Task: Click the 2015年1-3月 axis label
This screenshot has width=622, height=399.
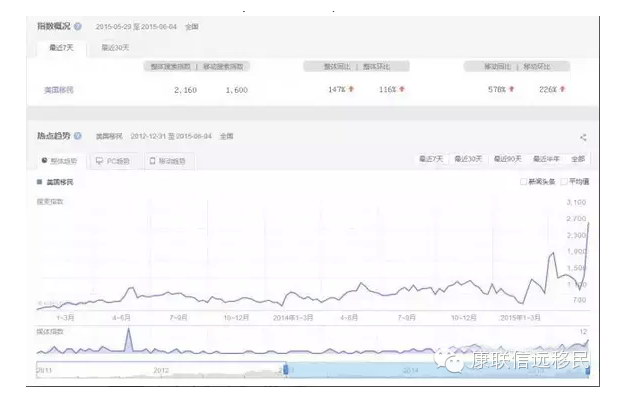Action: (x=520, y=318)
